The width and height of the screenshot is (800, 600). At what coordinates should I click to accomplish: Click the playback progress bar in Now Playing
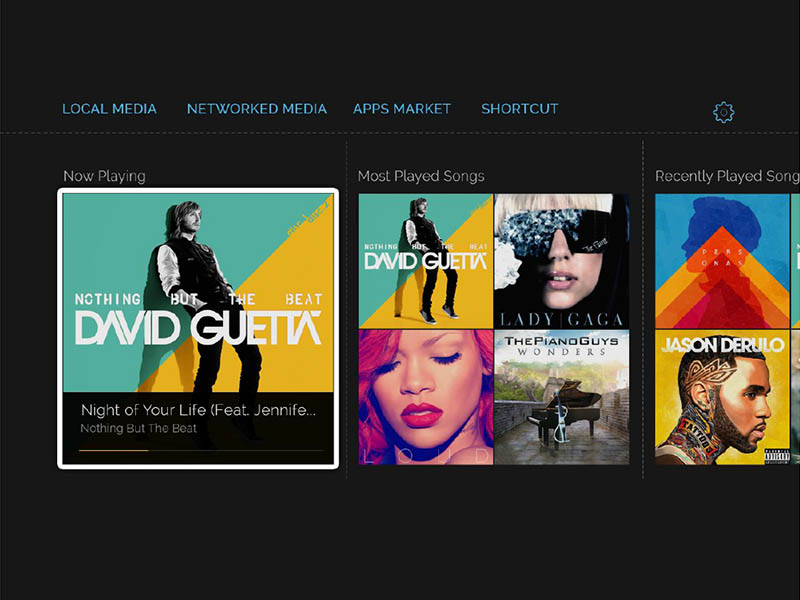(201, 451)
